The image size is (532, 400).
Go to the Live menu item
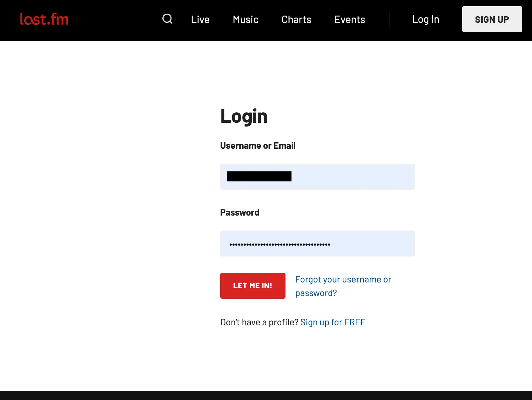[x=200, y=19]
